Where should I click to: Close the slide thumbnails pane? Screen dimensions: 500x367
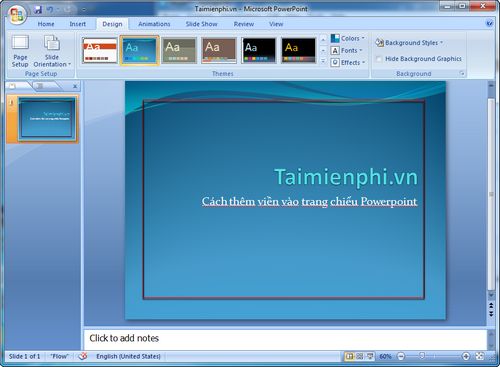[75, 86]
